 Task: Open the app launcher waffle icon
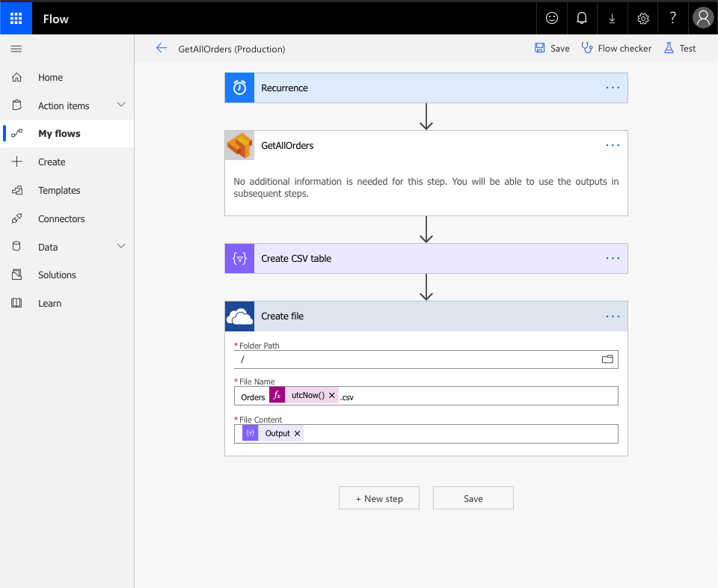[x=16, y=19]
